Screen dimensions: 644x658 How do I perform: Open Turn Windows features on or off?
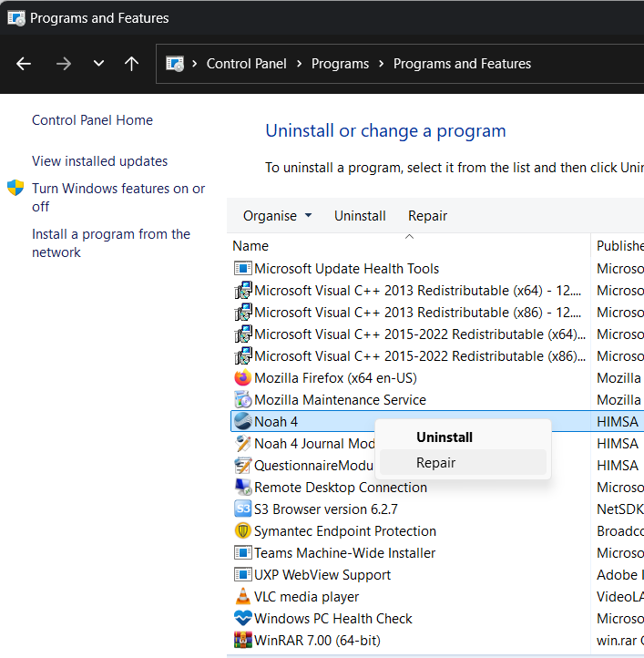pyautogui.click(x=118, y=198)
